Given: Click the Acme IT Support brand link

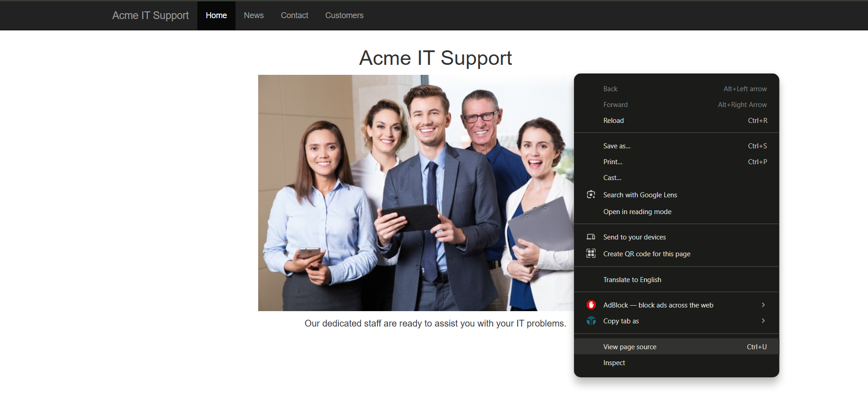Looking at the screenshot, I should click(150, 15).
